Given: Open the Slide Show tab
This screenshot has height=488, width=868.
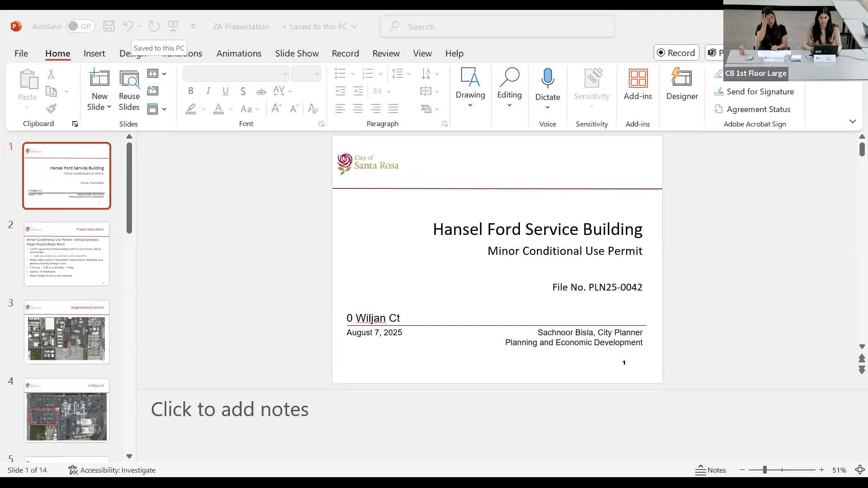Looking at the screenshot, I should (297, 53).
